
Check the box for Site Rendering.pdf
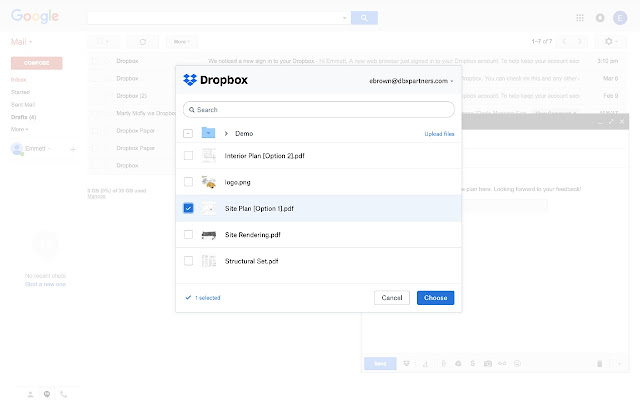tap(188, 234)
